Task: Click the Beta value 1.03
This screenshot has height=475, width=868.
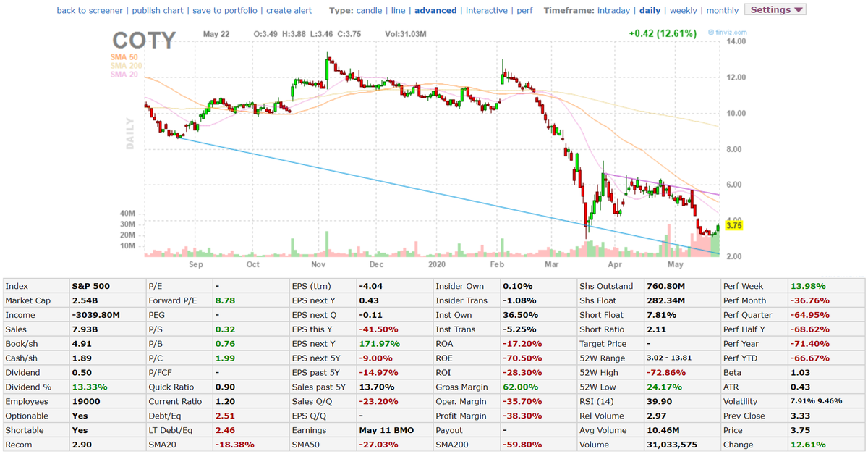Action: [x=800, y=373]
